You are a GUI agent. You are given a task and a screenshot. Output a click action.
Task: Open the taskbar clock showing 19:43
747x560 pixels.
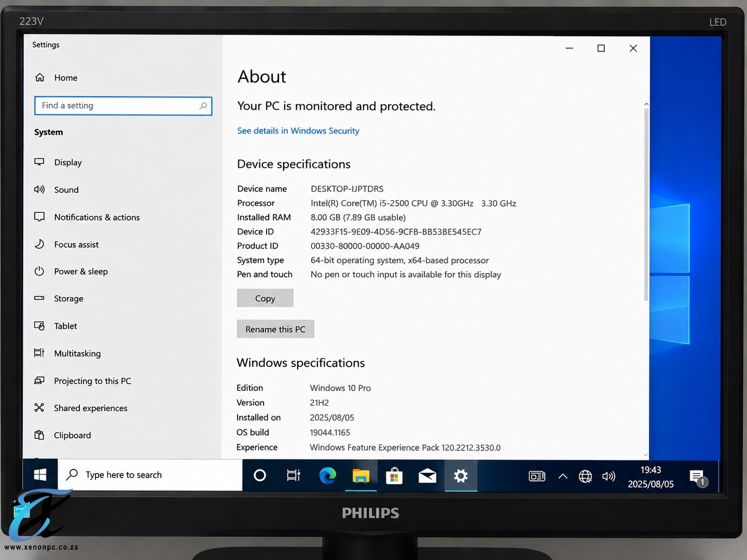tap(651, 477)
